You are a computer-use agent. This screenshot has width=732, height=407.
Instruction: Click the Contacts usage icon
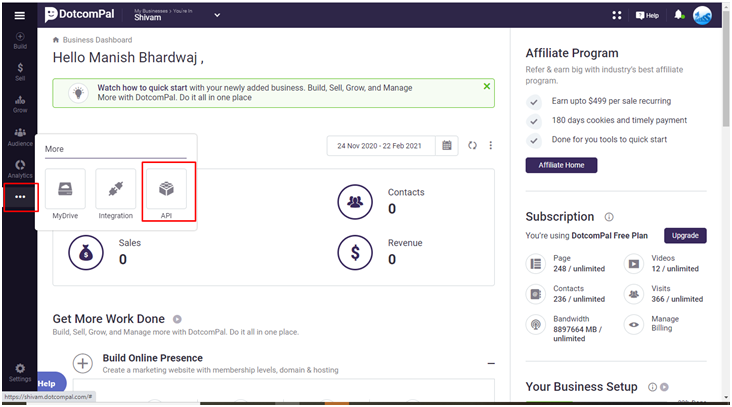536,294
